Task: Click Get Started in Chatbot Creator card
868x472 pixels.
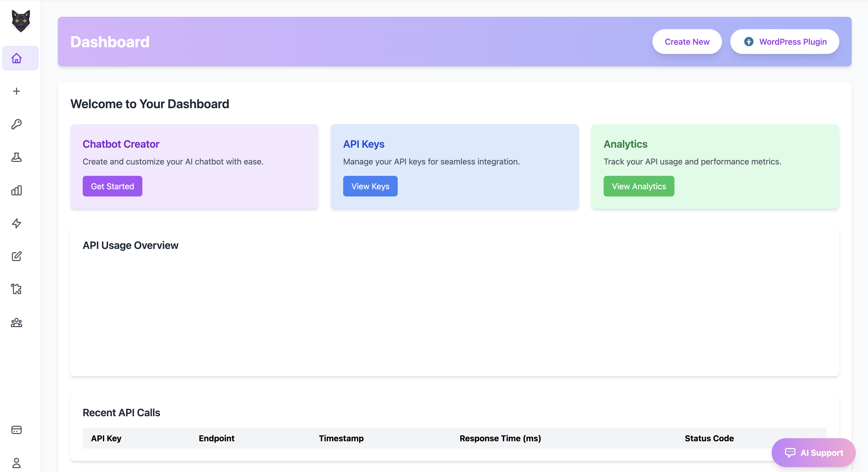Action: pyautogui.click(x=112, y=186)
